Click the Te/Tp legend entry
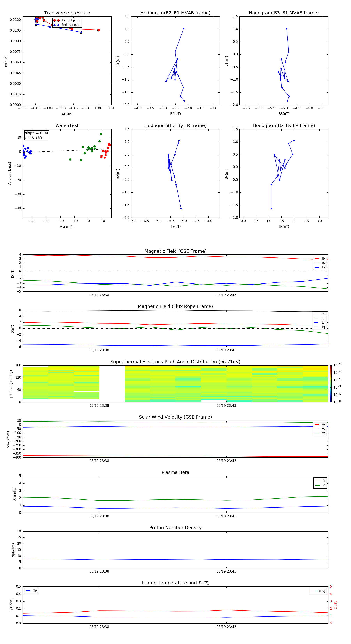The image size is (351, 644). pyautogui.click(x=318, y=591)
